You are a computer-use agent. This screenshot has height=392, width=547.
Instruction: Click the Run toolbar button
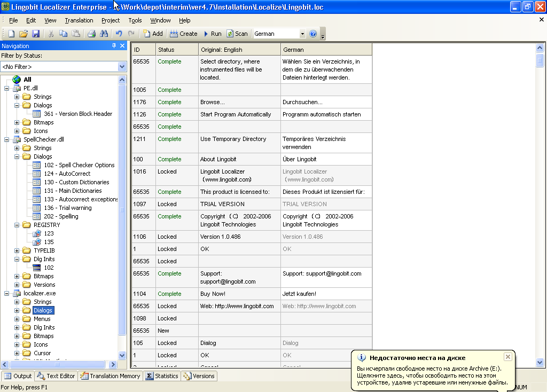213,34
